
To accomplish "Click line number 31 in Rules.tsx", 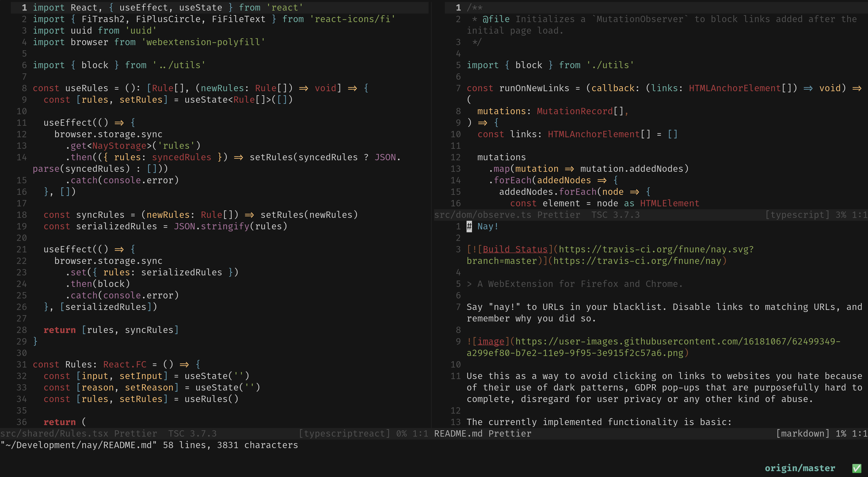I will pos(21,365).
